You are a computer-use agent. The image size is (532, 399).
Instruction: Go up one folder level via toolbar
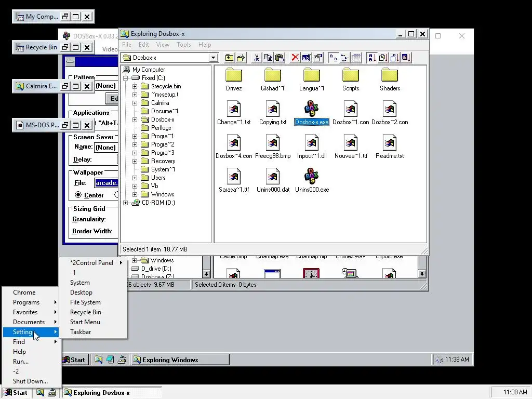coord(229,58)
